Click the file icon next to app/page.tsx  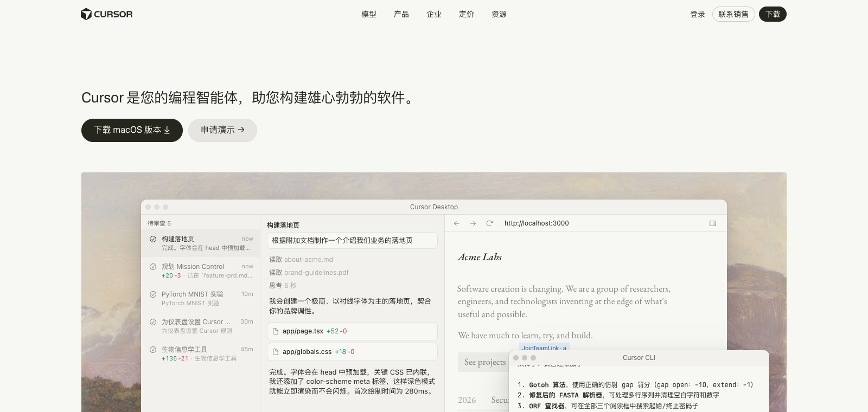(276, 331)
